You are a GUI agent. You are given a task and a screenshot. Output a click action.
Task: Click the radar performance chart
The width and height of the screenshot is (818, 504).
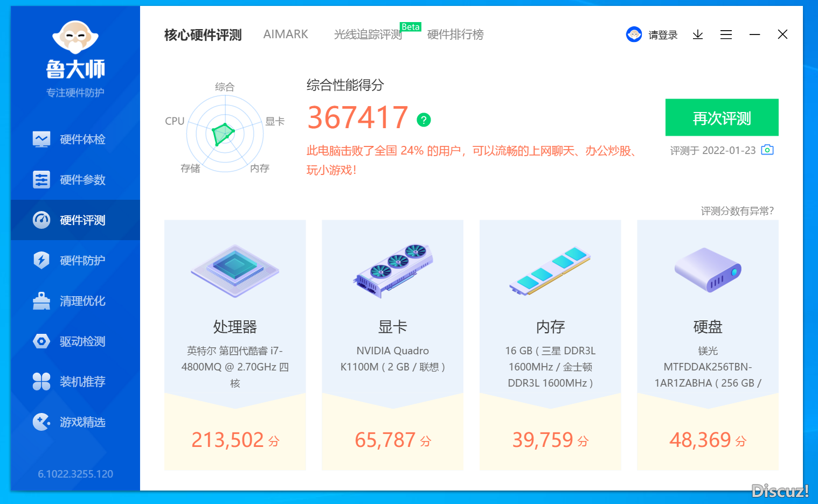click(225, 133)
